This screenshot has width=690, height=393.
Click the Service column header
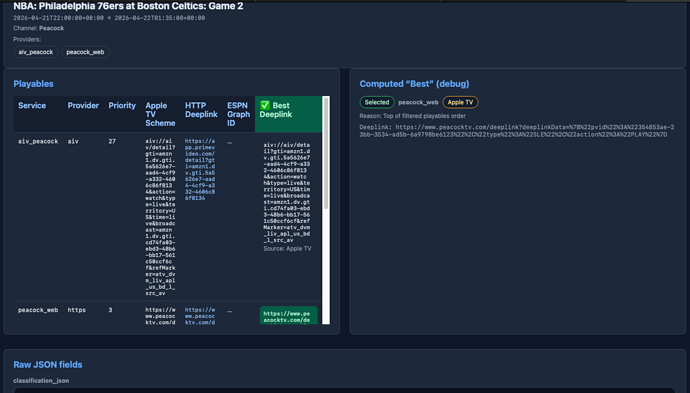point(32,106)
